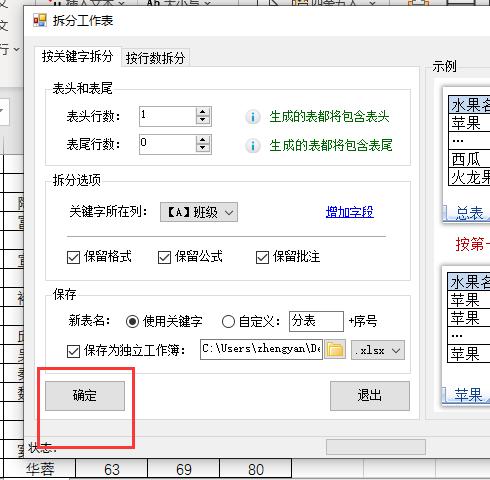Click the 表尾行数 input field
490x480 pixels.
168,144
